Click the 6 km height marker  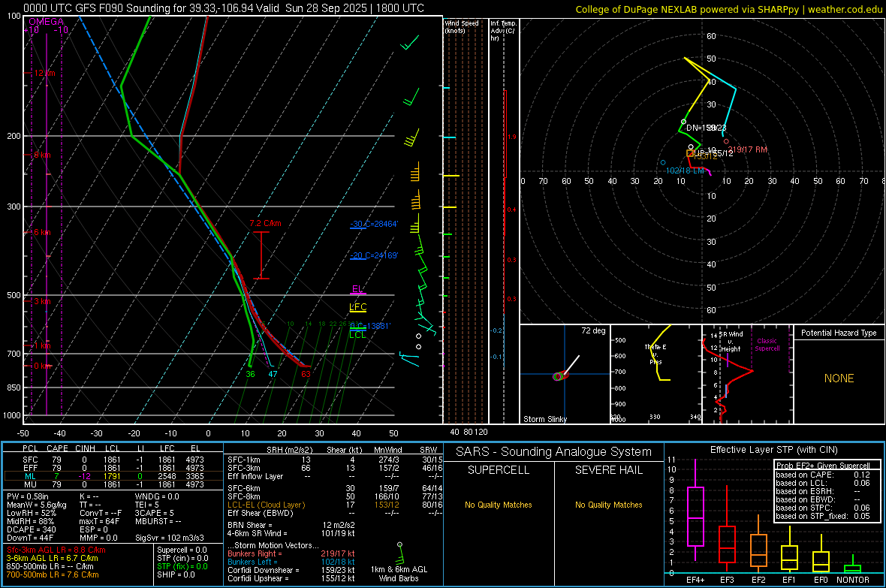(42, 232)
